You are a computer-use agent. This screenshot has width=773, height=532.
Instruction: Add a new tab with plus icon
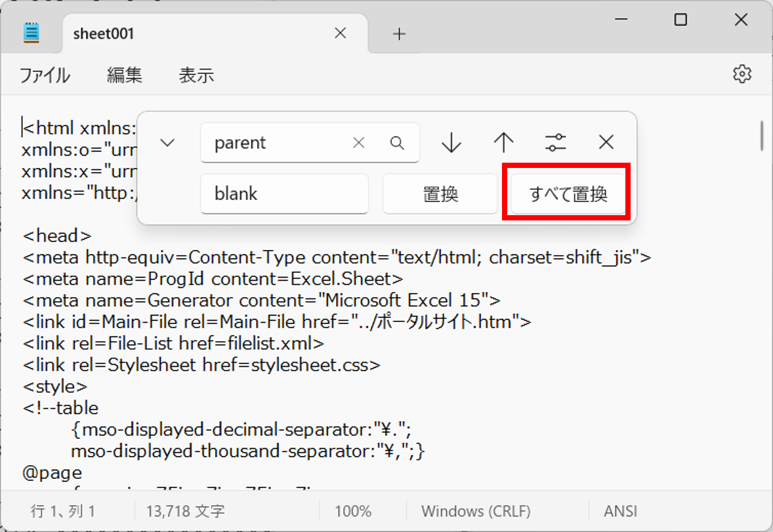tap(399, 34)
